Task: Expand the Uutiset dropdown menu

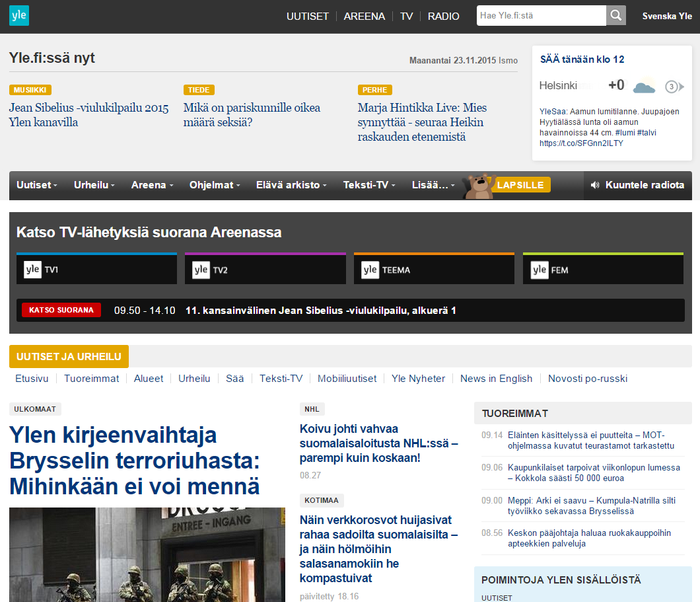Action: coord(36,185)
